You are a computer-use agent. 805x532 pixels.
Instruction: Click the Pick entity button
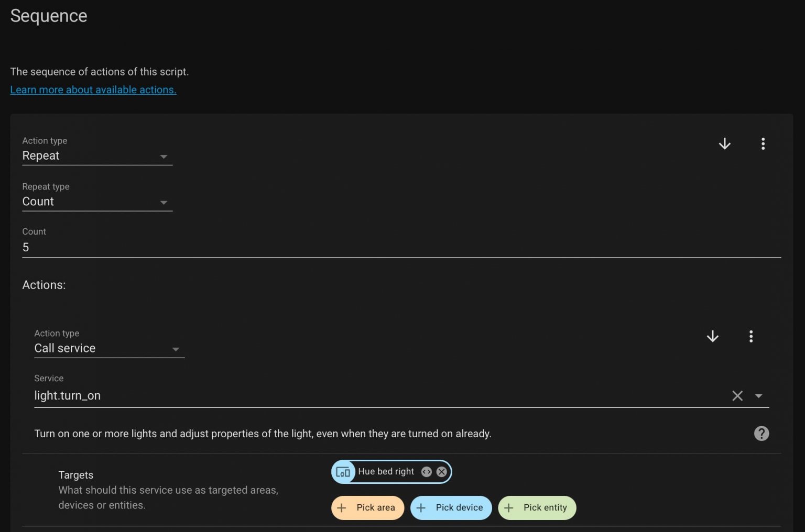click(x=537, y=508)
